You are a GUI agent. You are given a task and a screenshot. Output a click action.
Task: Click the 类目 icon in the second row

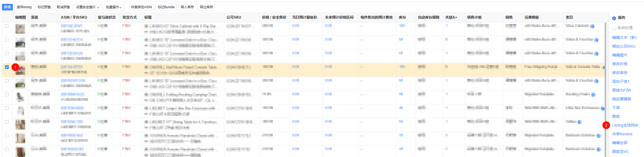(x=596, y=40)
